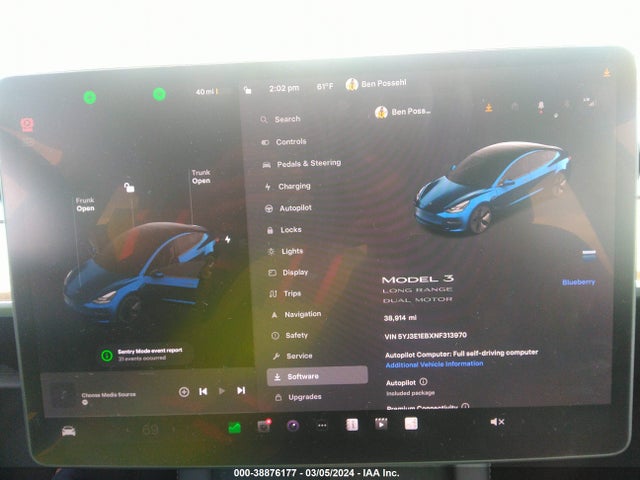Select the highlighted Software menu item
Screen dimensions: 640x480
point(317,376)
